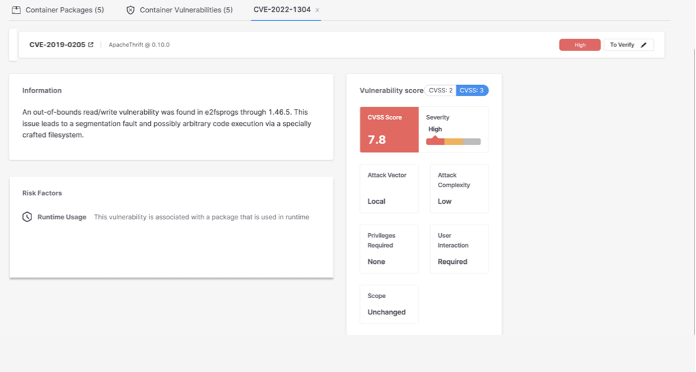Select the CVE-2022-1304 tab

pyautogui.click(x=282, y=10)
